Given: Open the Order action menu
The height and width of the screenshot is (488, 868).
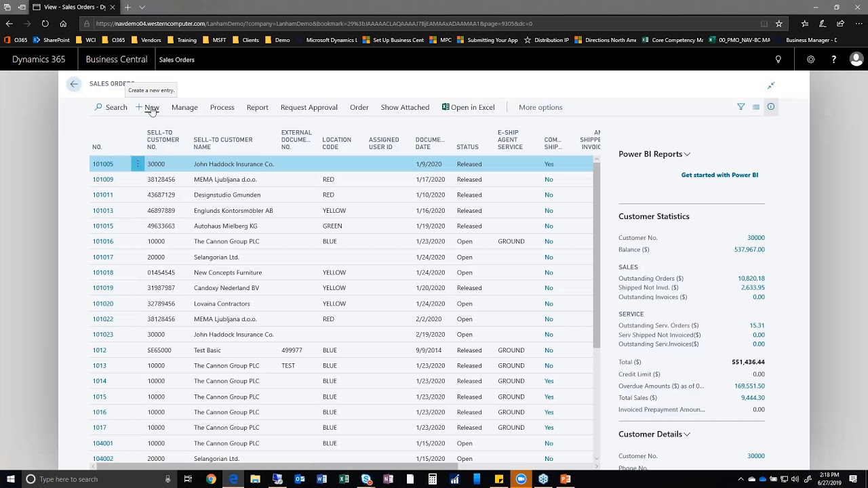Looking at the screenshot, I should 359,107.
